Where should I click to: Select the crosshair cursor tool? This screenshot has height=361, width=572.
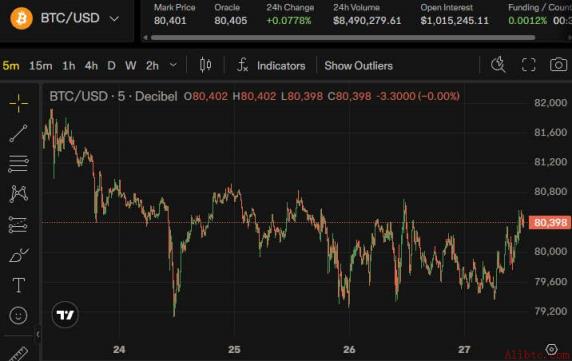(x=19, y=103)
